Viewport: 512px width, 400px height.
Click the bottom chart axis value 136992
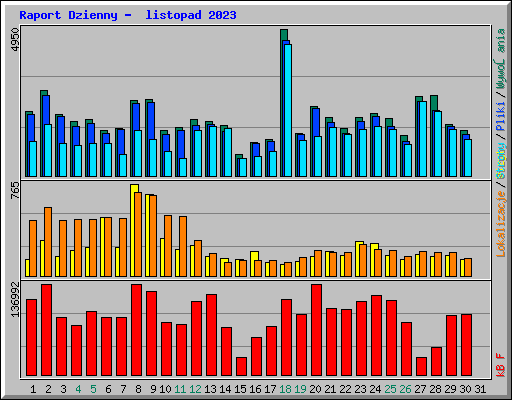pos(15,299)
